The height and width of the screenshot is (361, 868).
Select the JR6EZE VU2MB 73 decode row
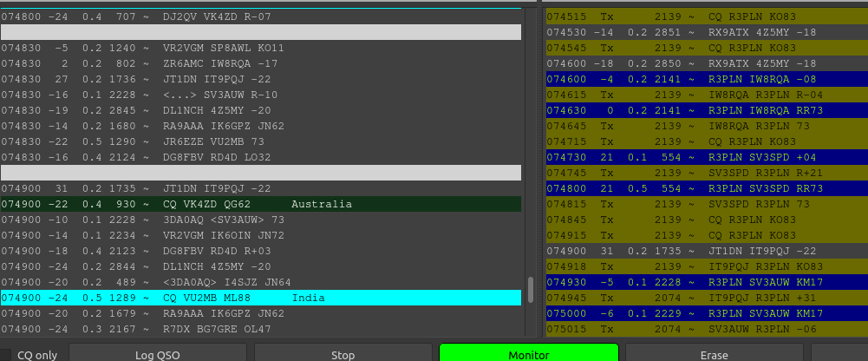(261, 141)
